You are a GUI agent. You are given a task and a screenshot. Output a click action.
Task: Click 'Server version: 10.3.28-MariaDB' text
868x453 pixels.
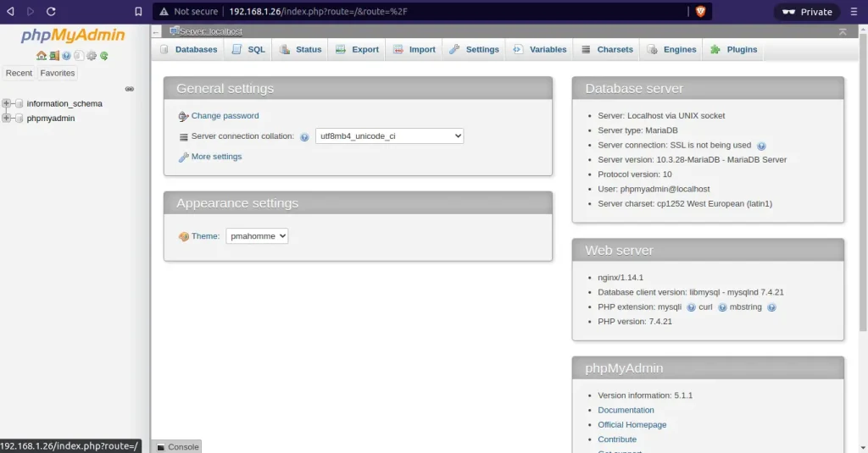tap(692, 159)
